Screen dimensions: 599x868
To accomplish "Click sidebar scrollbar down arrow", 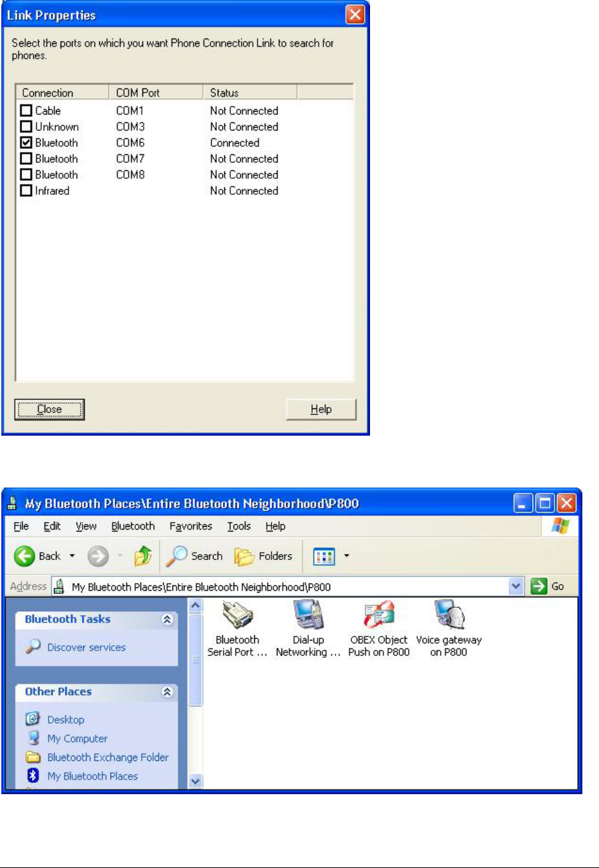I will click(x=196, y=782).
